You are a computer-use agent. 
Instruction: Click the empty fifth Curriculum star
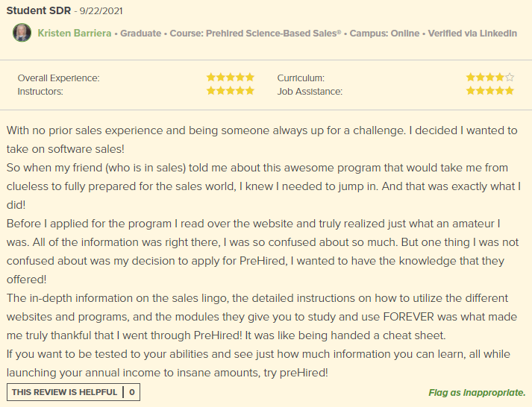510,78
